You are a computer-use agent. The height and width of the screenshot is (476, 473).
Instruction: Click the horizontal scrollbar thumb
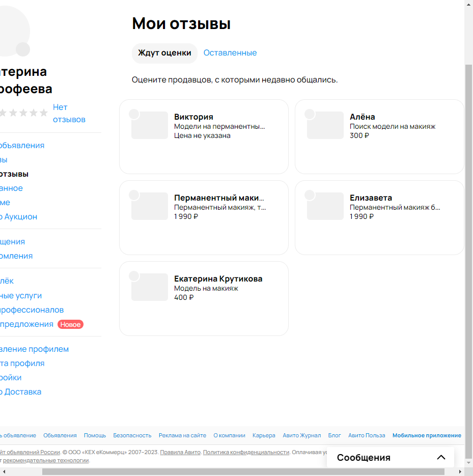tap(243, 471)
